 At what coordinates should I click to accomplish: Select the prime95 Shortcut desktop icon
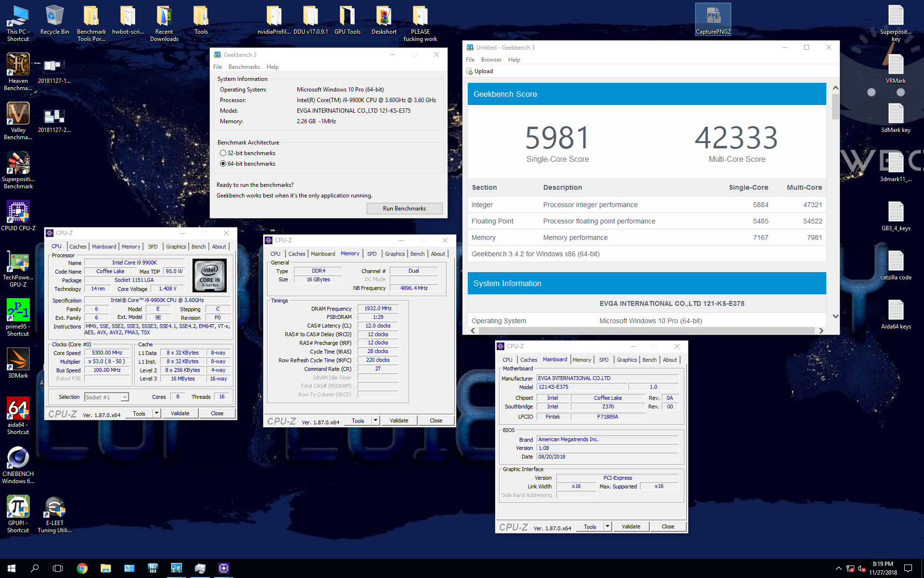(x=18, y=317)
